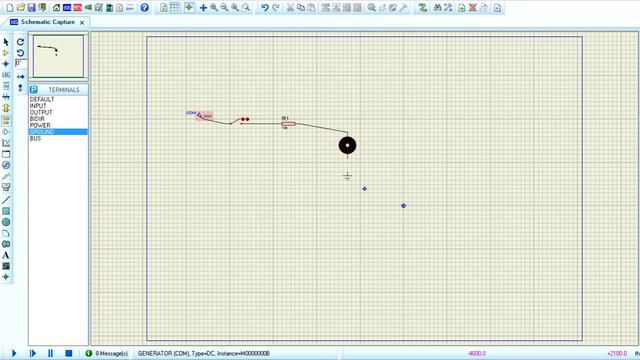This screenshot has height=360, width=640.
Task: Select the 2D Graphics Box tool
Action: pos(6,211)
